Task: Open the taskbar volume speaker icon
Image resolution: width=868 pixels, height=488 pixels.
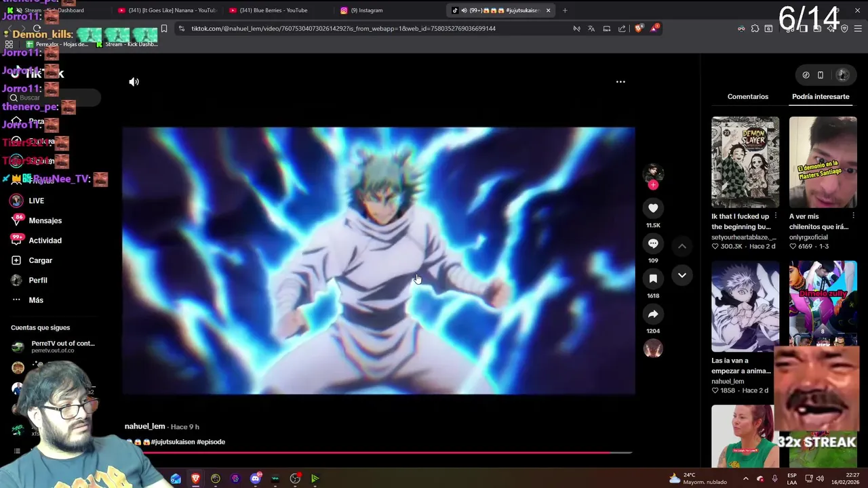Action: click(x=820, y=479)
